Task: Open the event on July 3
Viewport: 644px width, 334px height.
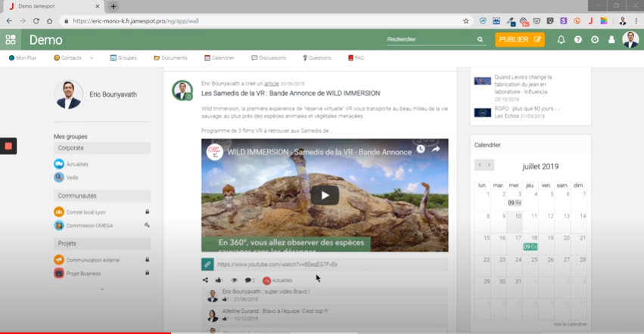Action: pyautogui.click(x=514, y=203)
